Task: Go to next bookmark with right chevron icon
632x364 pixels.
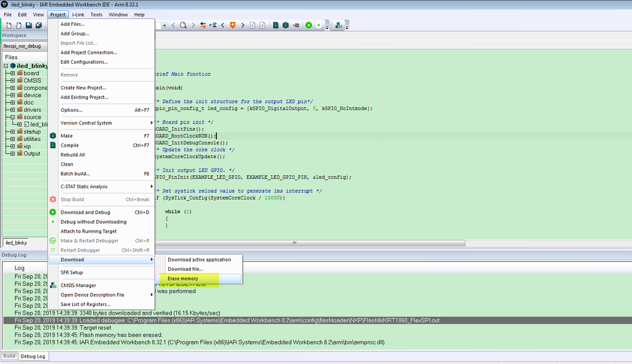Action: [243, 25]
